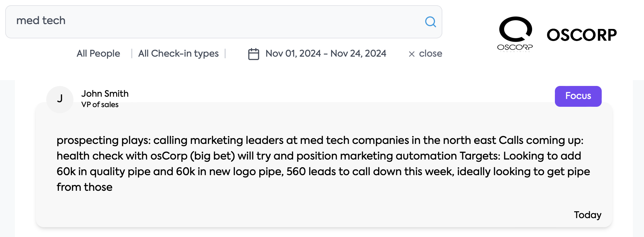Expand the All Check-in types filter
644x237 pixels.
[x=178, y=53]
